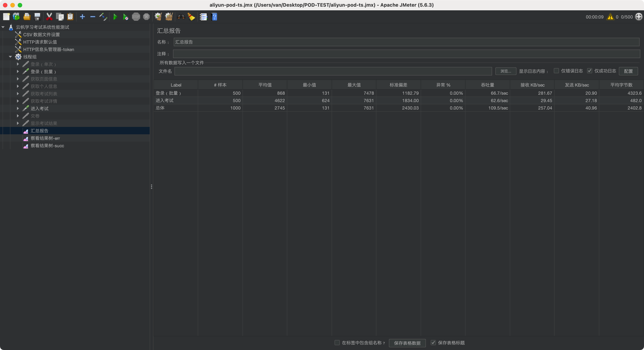Click the Reset Search broom icon
644x350 pixels.
[x=191, y=17]
